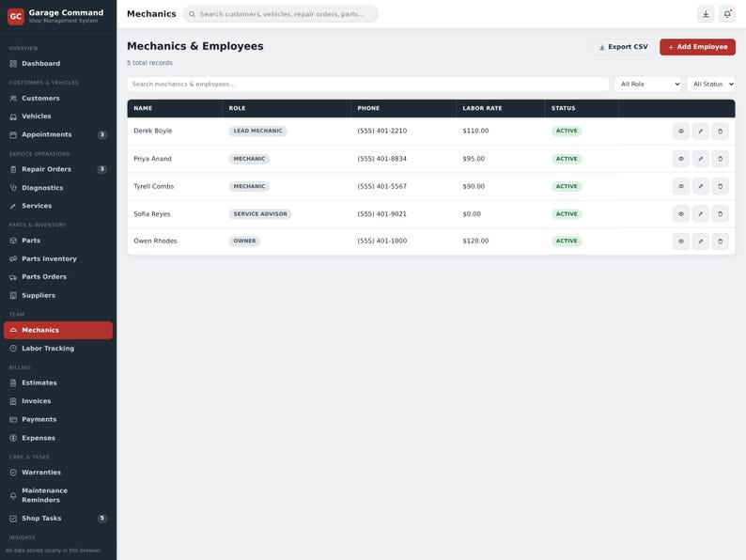The image size is (746, 560).
Task: Open Parts Orders page
Action: pos(58,277)
